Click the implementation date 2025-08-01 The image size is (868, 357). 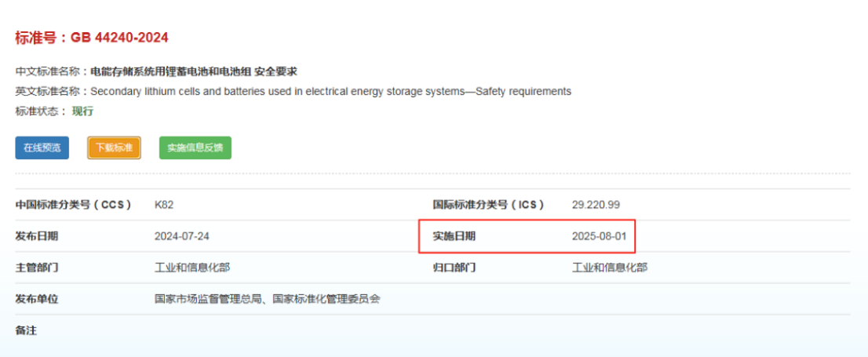coord(599,236)
